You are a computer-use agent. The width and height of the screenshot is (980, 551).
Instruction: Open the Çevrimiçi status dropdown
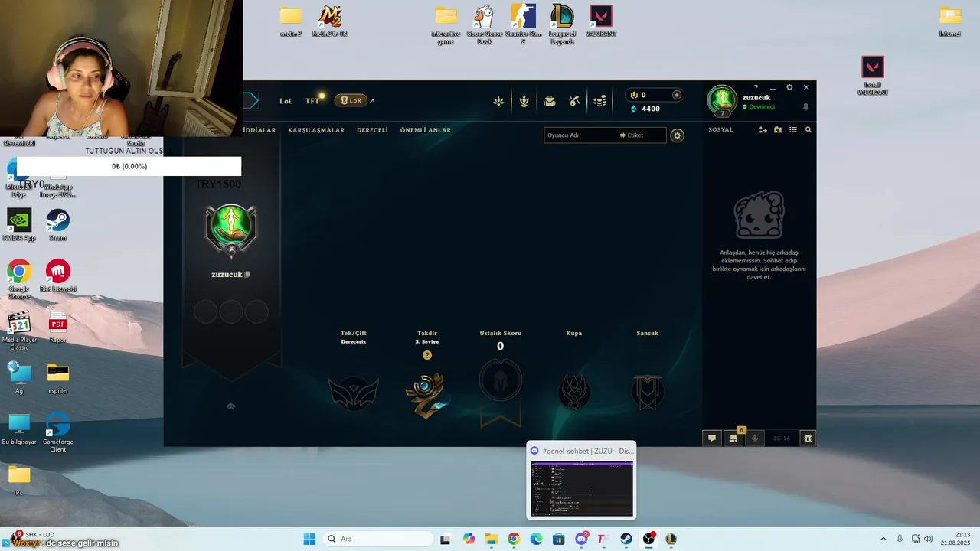point(759,107)
